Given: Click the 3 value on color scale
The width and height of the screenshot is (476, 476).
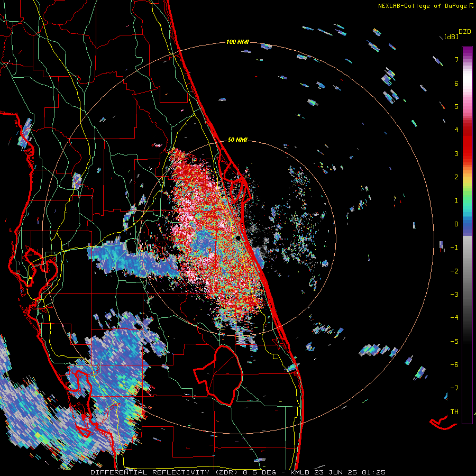Looking at the screenshot, I should [x=456, y=153].
